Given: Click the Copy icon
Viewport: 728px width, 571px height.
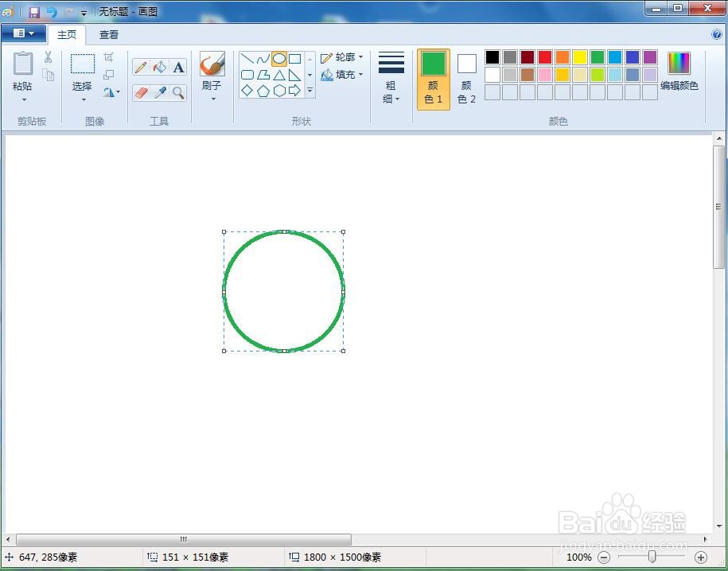Looking at the screenshot, I should pos(48,75).
